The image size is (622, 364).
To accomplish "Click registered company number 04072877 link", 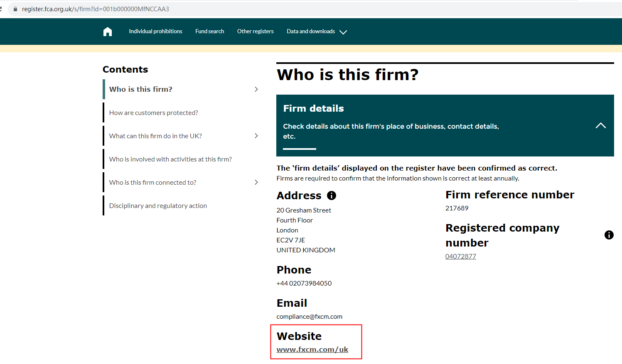I will [460, 257].
